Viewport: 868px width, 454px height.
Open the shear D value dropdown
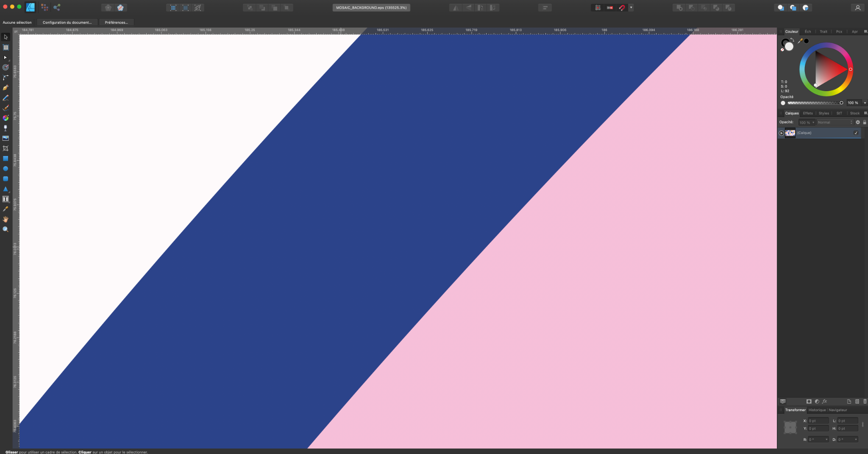click(856, 440)
